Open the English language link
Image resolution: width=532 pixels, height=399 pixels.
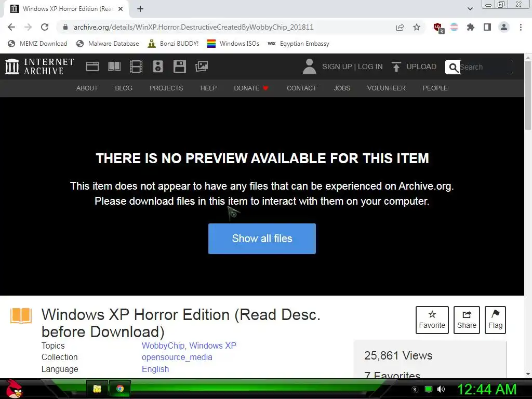click(x=155, y=369)
